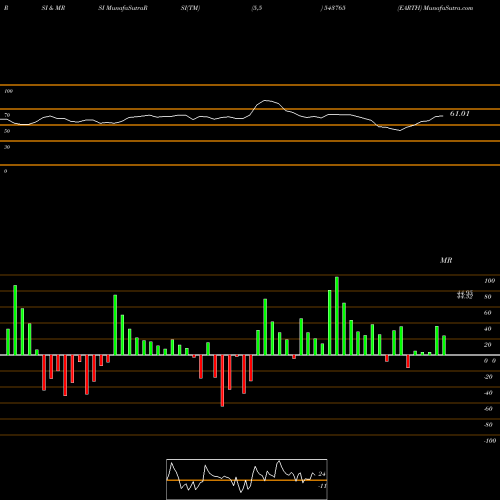Screen dimensions: 500x500
Task: Click the 'SI(TM)' header text
Action: pyautogui.click(x=190, y=8)
